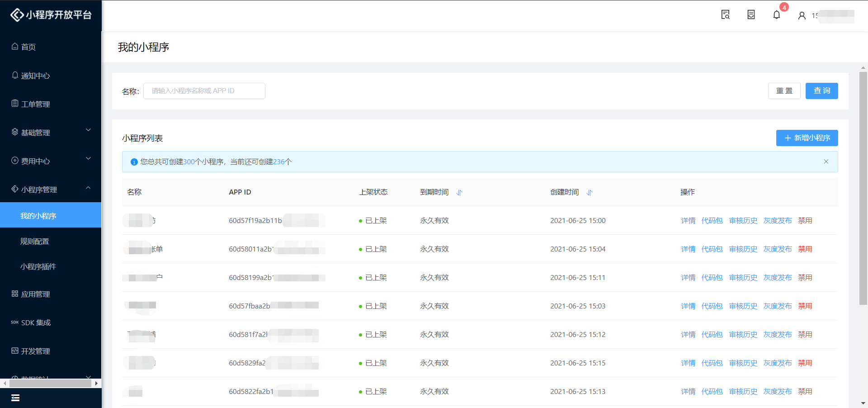
Task: Sort by 到期时间 column sort icon
Action: pos(459,193)
